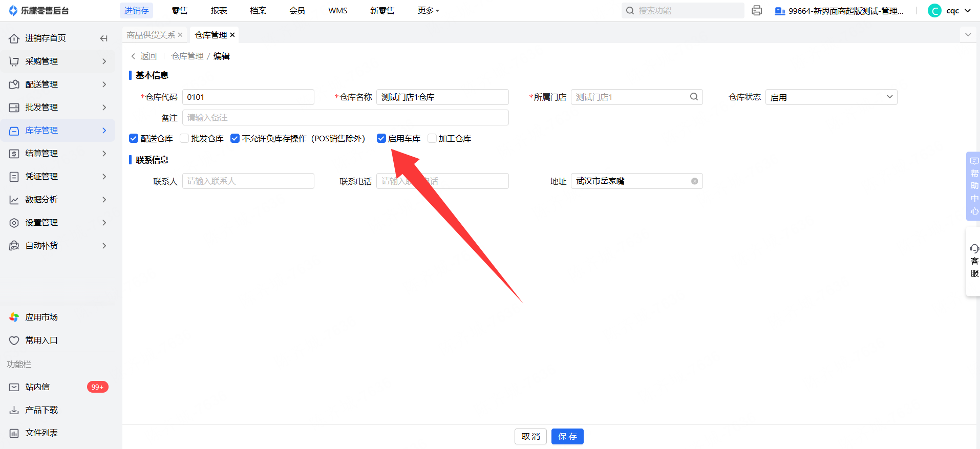This screenshot has width=980, height=449.
Task: Click the 取消 button
Action: [x=531, y=437]
